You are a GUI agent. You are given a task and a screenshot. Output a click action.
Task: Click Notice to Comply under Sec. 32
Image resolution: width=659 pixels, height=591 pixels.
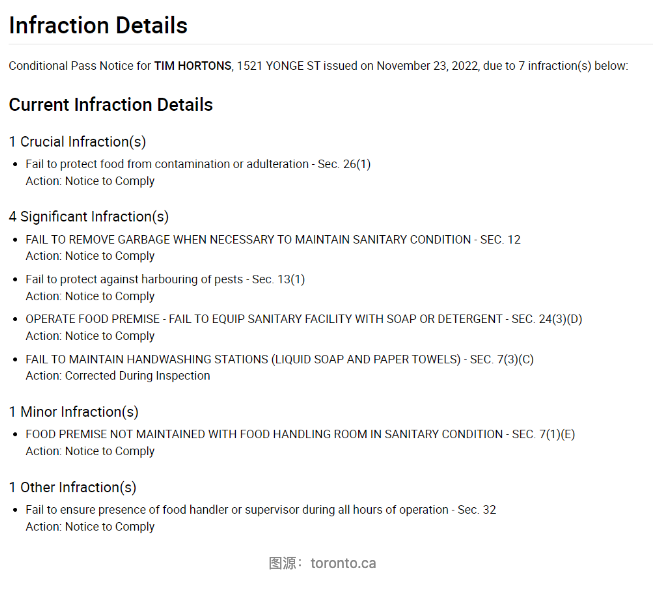[x=110, y=527]
